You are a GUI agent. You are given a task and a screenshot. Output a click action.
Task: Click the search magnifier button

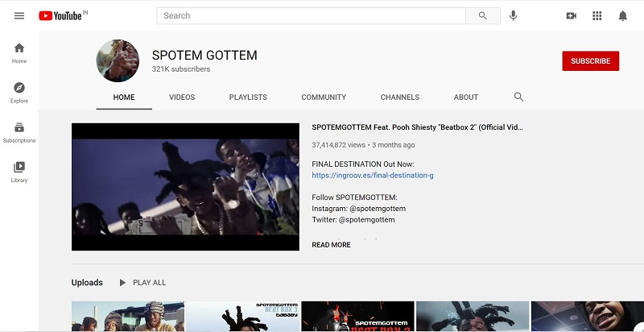(x=482, y=15)
